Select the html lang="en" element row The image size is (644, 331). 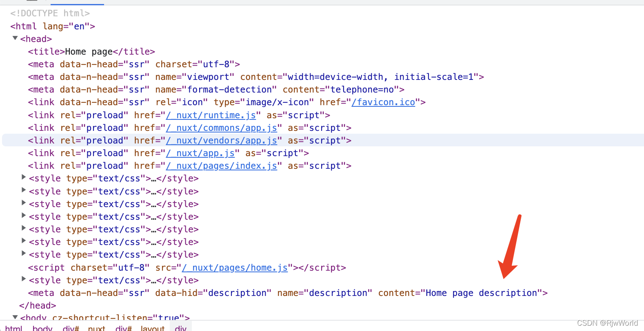tap(53, 26)
